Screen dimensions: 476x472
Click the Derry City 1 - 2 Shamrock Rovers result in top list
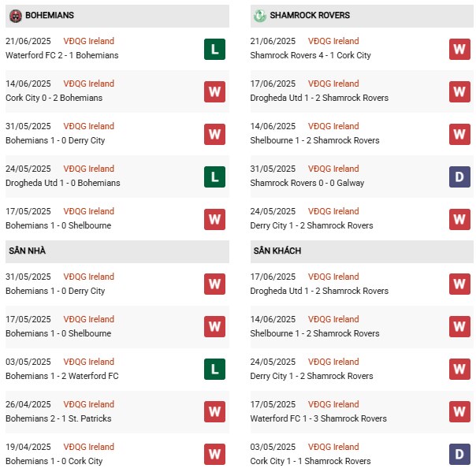click(x=311, y=225)
